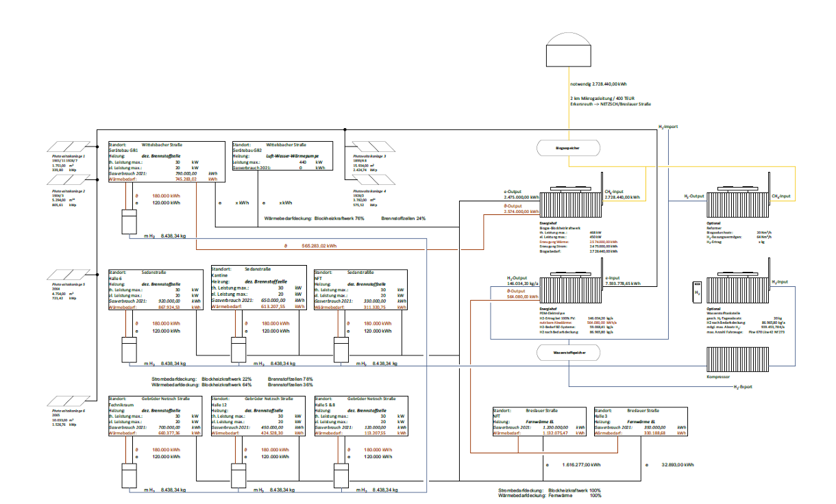Select the Reformer container symbol

pos(737,203)
